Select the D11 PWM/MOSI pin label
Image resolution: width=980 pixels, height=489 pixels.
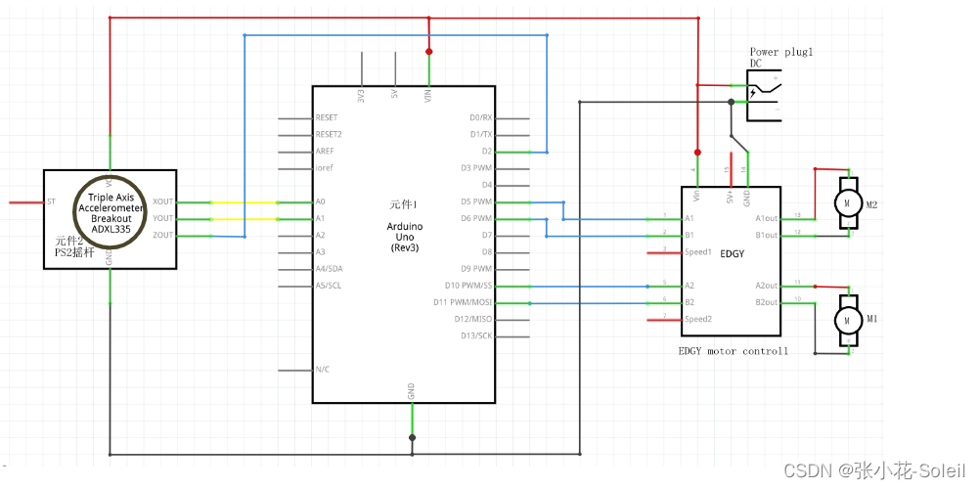coord(464,302)
